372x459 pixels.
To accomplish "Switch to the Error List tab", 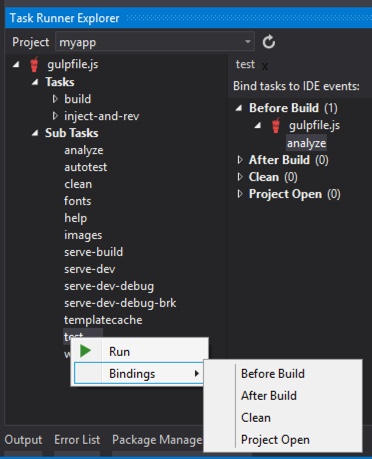I will click(77, 440).
